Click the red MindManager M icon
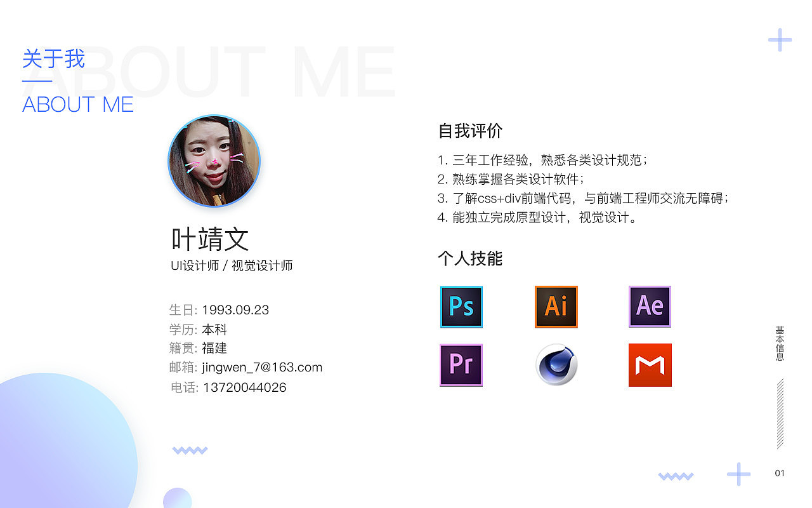 click(x=650, y=365)
